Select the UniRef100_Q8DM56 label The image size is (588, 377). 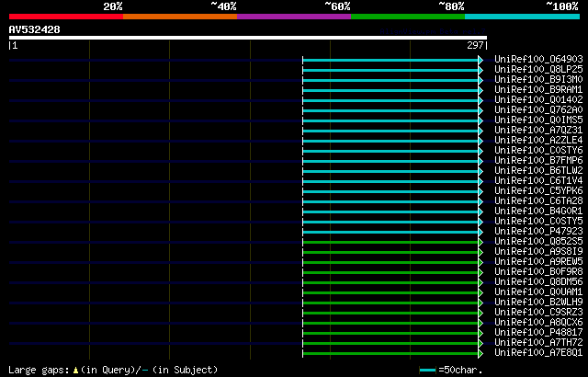(x=539, y=282)
